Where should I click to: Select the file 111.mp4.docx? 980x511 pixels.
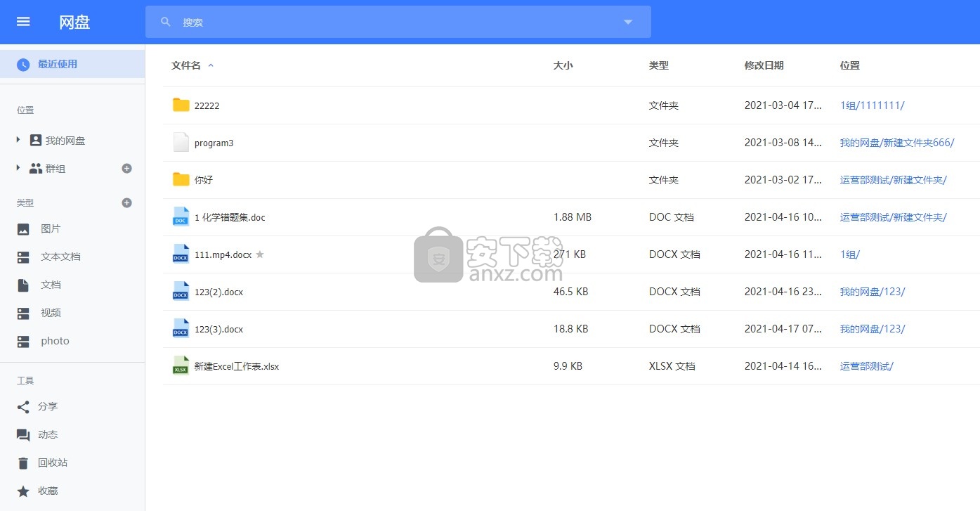[x=223, y=254]
